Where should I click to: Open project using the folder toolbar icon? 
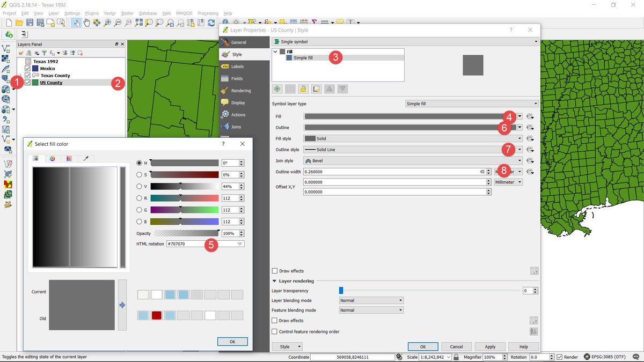point(19,23)
